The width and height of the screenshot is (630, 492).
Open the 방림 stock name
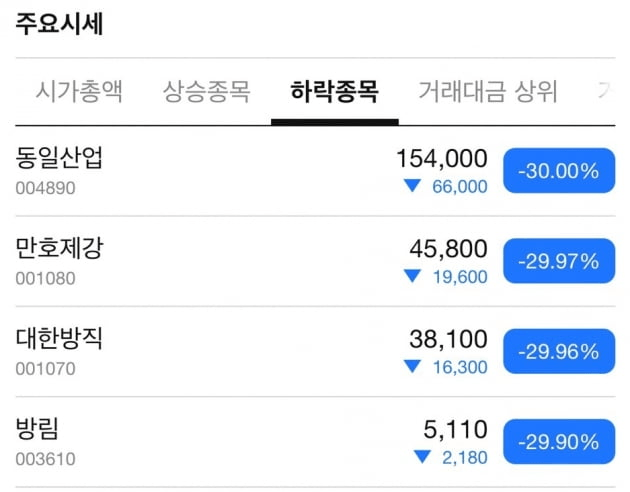coord(38,429)
